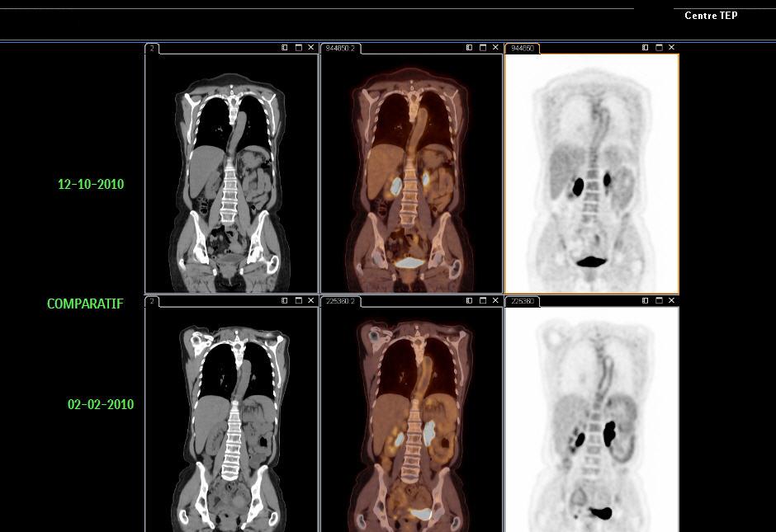Click the 12-10-2010 fused PET/CT color image
The width and height of the screenshot is (776, 532).
pos(411,173)
